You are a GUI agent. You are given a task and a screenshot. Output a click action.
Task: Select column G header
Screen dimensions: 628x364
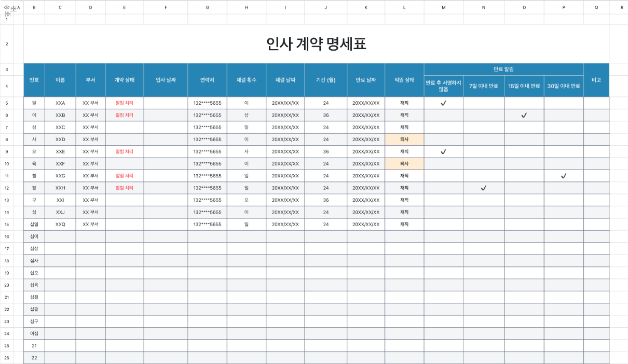[208, 7]
